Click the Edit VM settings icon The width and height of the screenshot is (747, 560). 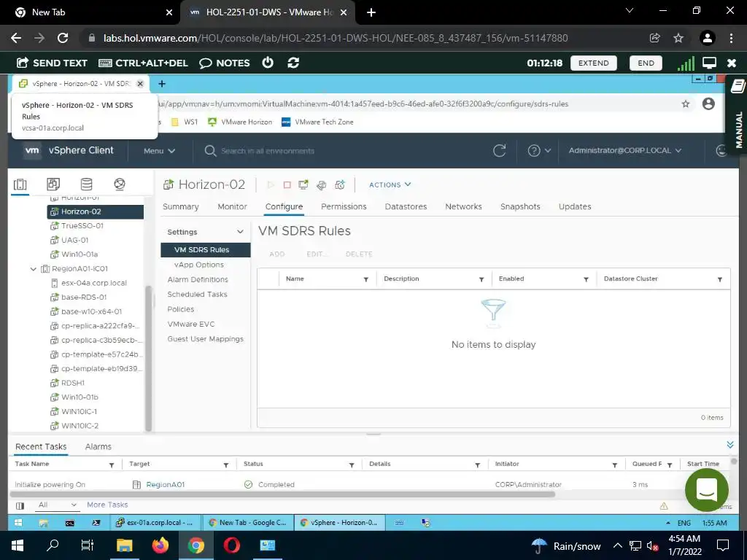point(322,184)
